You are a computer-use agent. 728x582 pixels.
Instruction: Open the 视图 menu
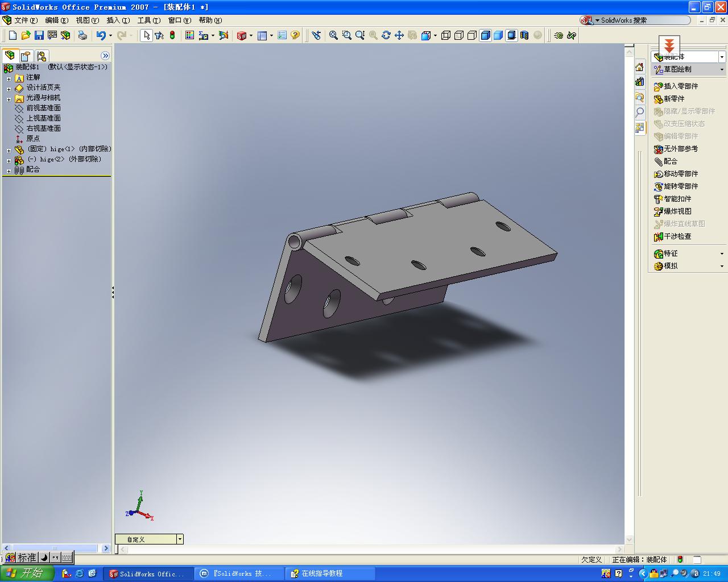87,20
